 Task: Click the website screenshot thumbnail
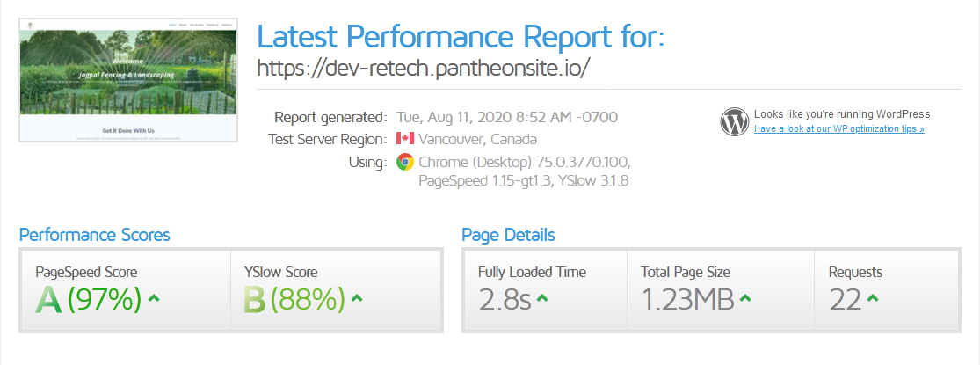pos(130,80)
